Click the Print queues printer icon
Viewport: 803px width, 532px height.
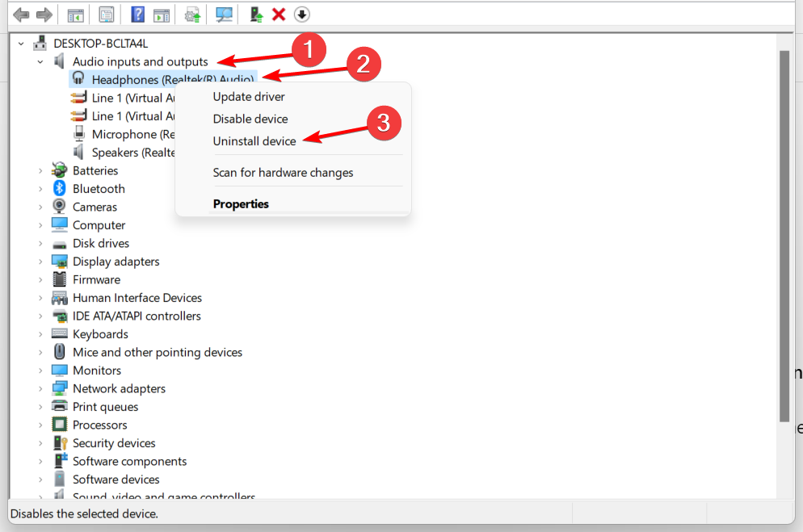coord(60,406)
